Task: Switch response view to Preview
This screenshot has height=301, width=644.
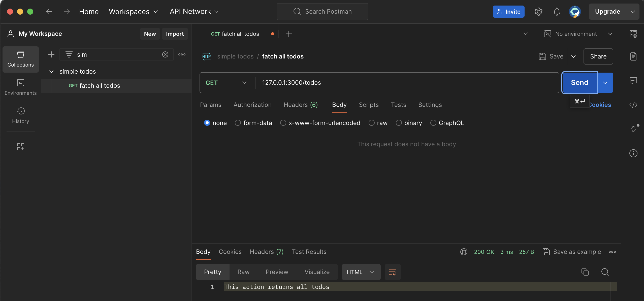Action: 277,272
